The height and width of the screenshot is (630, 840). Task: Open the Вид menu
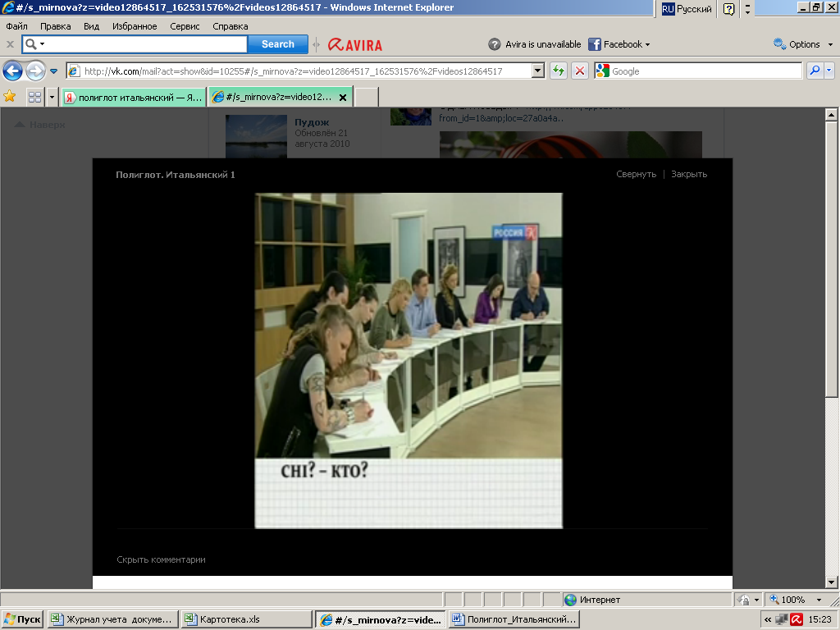pos(91,26)
